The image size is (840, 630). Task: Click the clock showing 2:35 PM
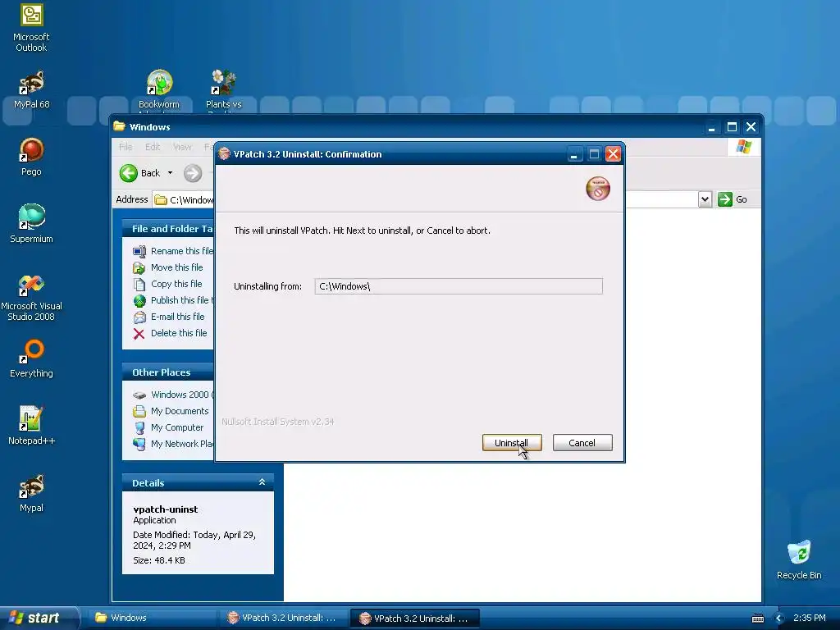coord(810,618)
